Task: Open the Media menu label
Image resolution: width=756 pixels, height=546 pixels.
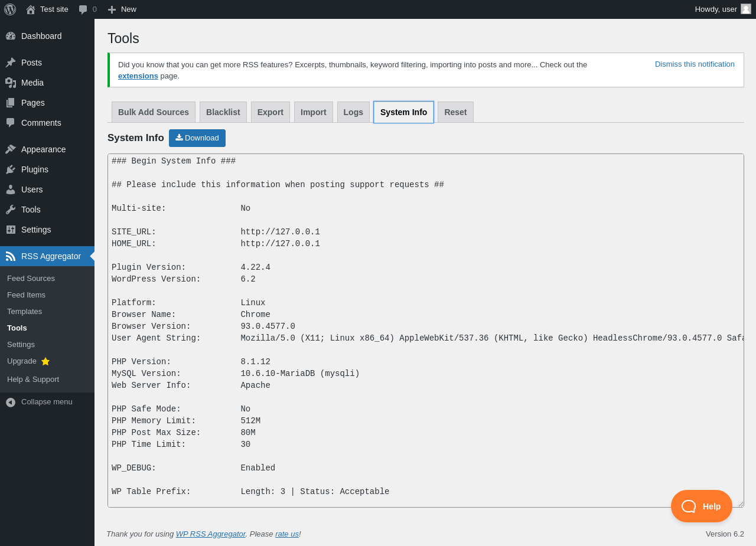Action: [32, 83]
